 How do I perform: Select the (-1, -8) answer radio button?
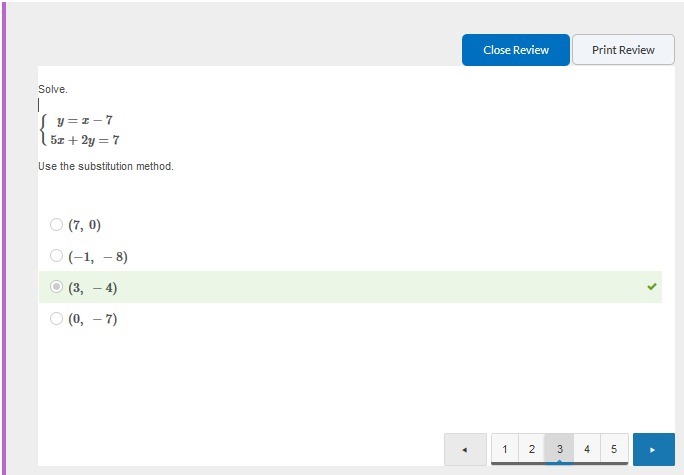click(x=56, y=256)
